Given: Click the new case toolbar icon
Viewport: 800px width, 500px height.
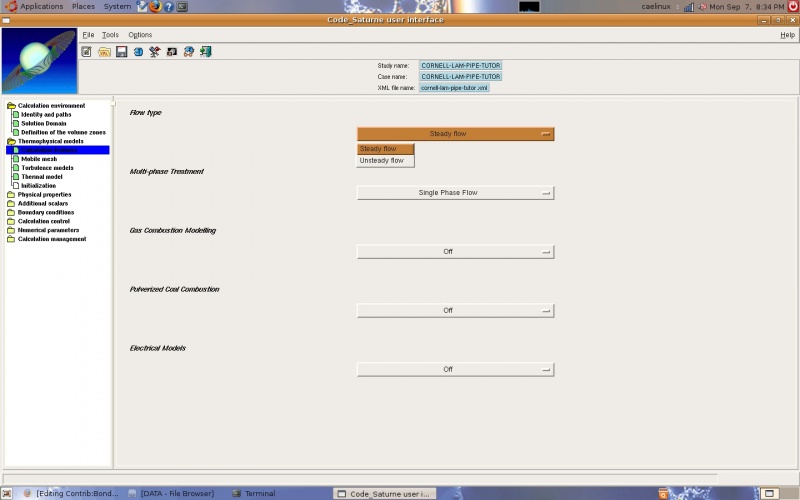Looking at the screenshot, I should pos(87,52).
